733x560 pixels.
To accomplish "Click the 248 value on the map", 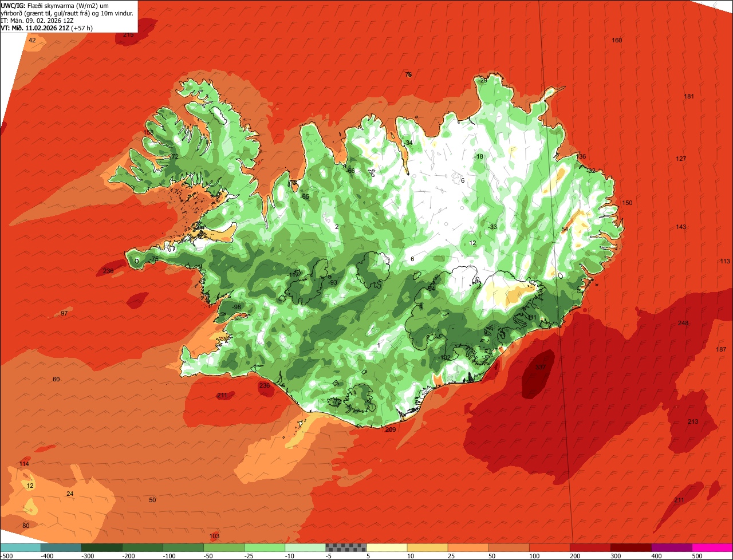I will pyautogui.click(x=683, y=324).
